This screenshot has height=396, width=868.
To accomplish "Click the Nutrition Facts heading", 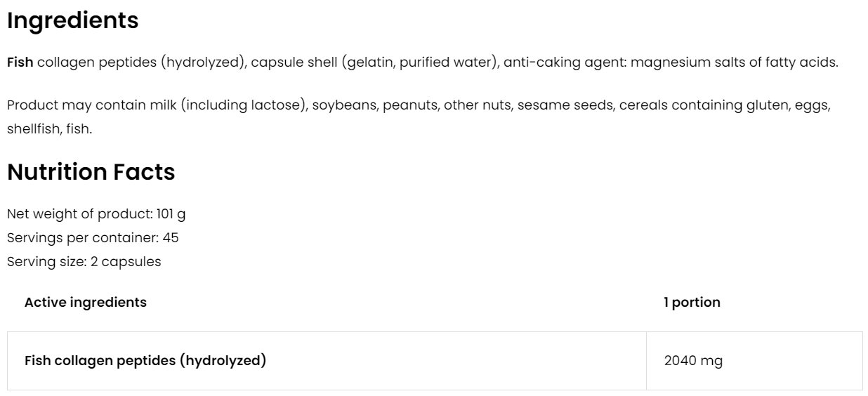I will pyautogui.click(x=91, y=172).
